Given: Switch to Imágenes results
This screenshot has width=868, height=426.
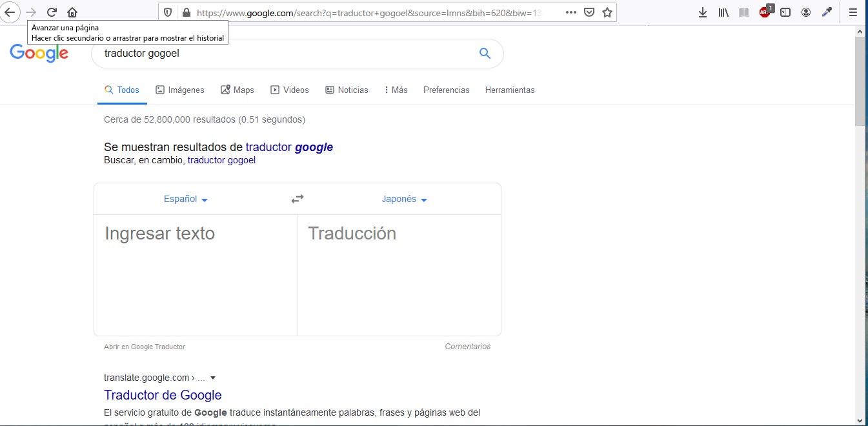Looking at the screenshot, I should (180, 90).
